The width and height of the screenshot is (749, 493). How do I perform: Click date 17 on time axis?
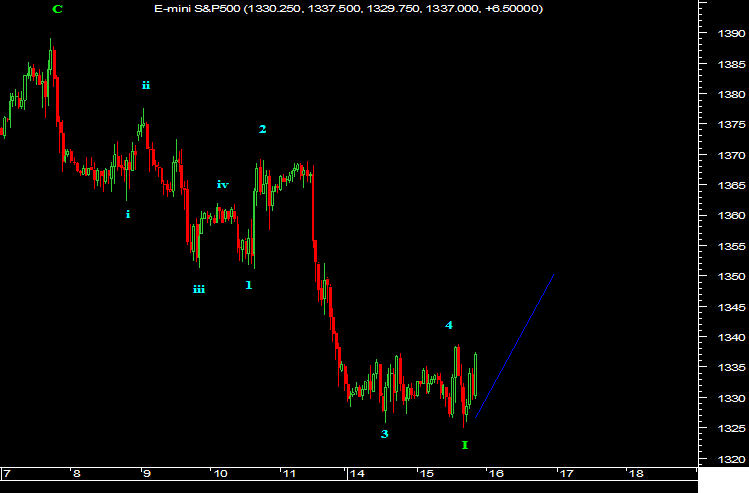coord(566,474)
